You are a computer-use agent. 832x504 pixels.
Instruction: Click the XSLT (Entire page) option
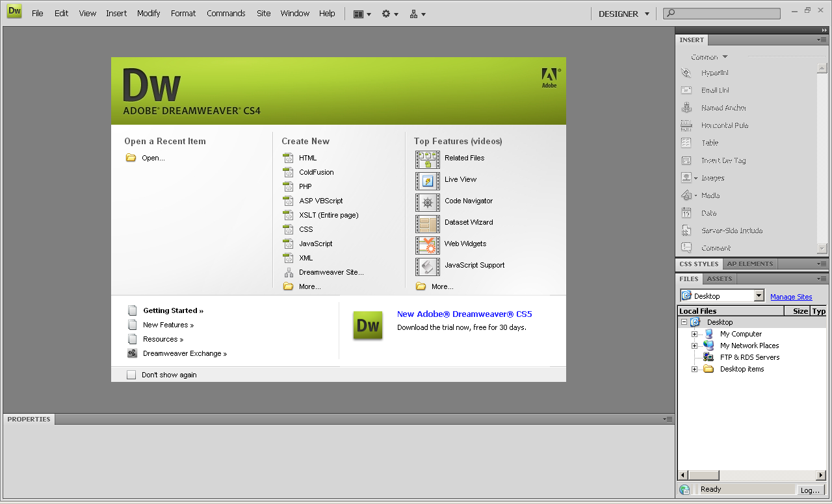pyautogui.click(x=329, y=215)
